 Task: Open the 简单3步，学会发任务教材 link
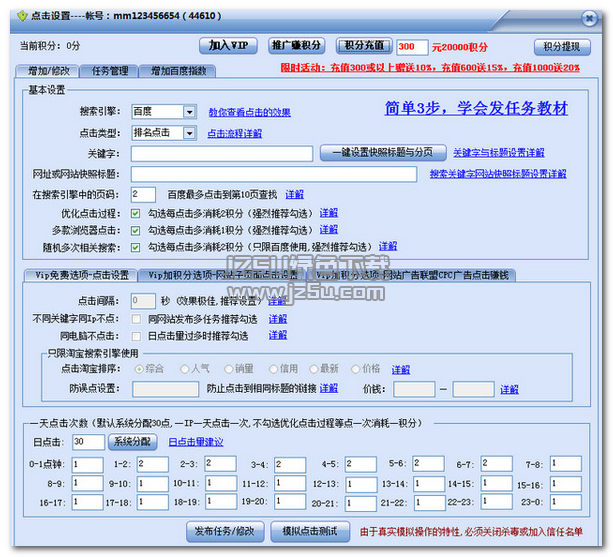click(x=476, y=108)
